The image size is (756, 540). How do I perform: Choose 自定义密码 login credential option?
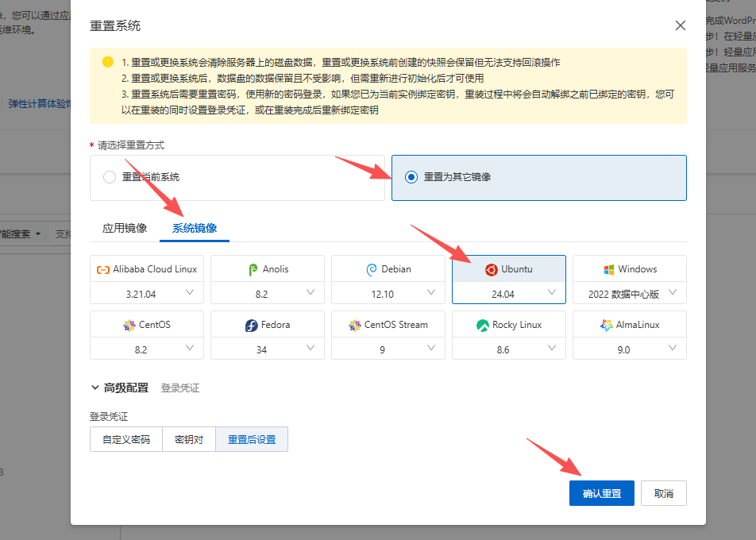click(x=126, y=439)
